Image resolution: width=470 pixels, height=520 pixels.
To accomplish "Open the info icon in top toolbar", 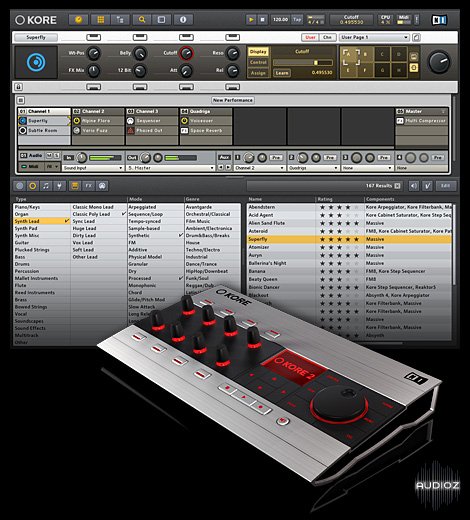I will pyautogui.click(x=183, y=20).
